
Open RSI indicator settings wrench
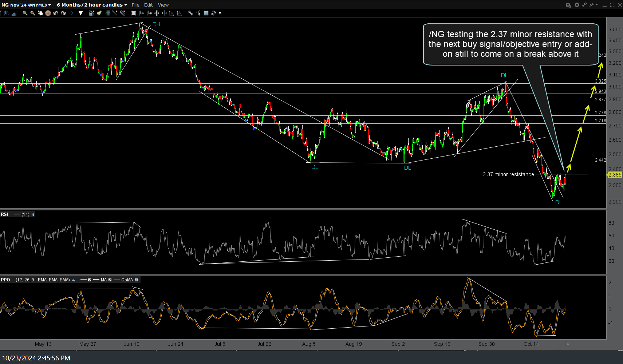coord(33,214)
